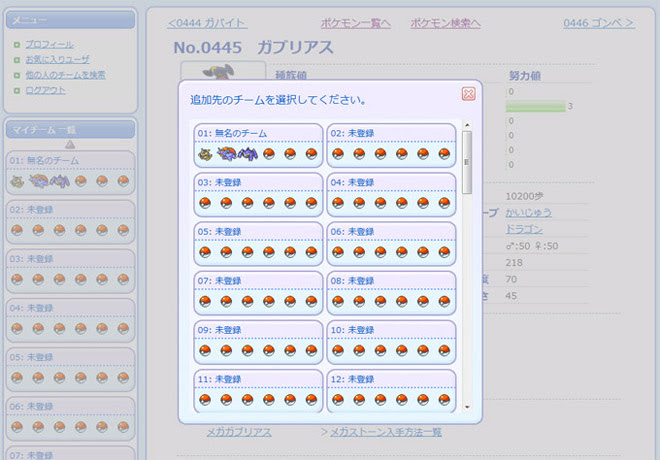Click first Poké Ball in dialog team 09
660x460 pixels.
coord(205,351)
